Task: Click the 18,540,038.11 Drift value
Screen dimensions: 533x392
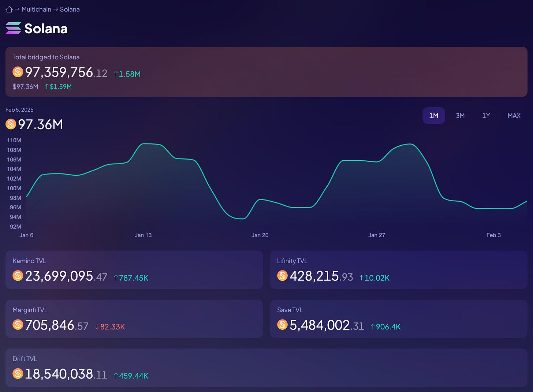Action: point(66,374)
